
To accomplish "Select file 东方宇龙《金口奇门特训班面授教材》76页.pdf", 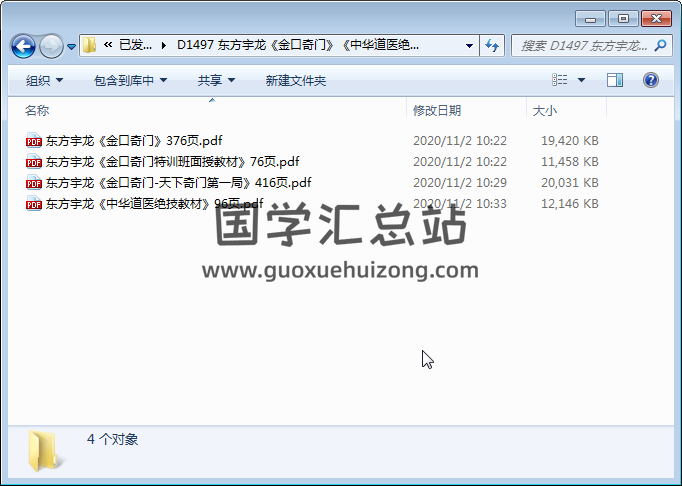I will click(x=173, y=161).
